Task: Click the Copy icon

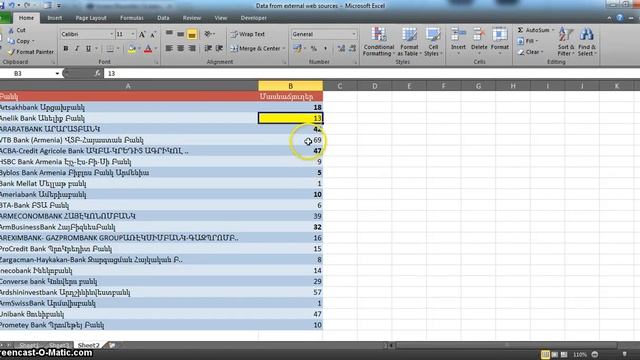Action: [x=11, y=41]
